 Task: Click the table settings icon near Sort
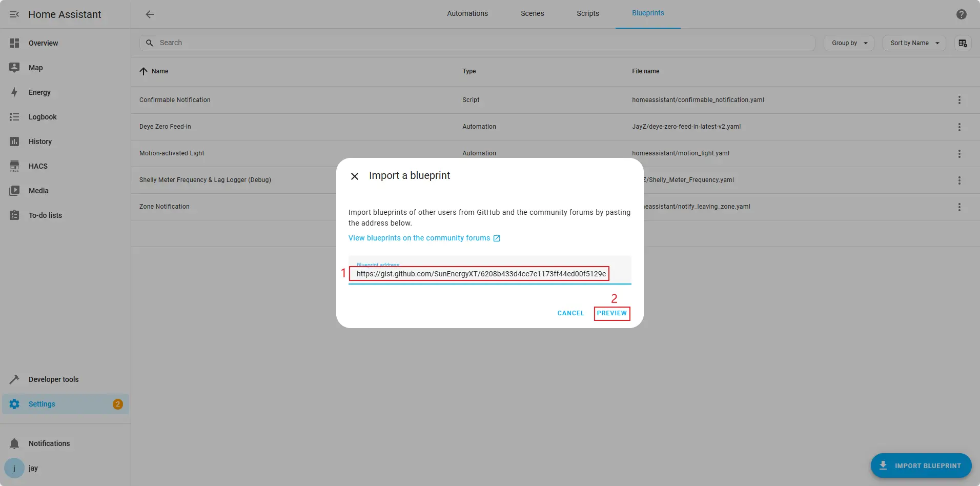(963, 43)
